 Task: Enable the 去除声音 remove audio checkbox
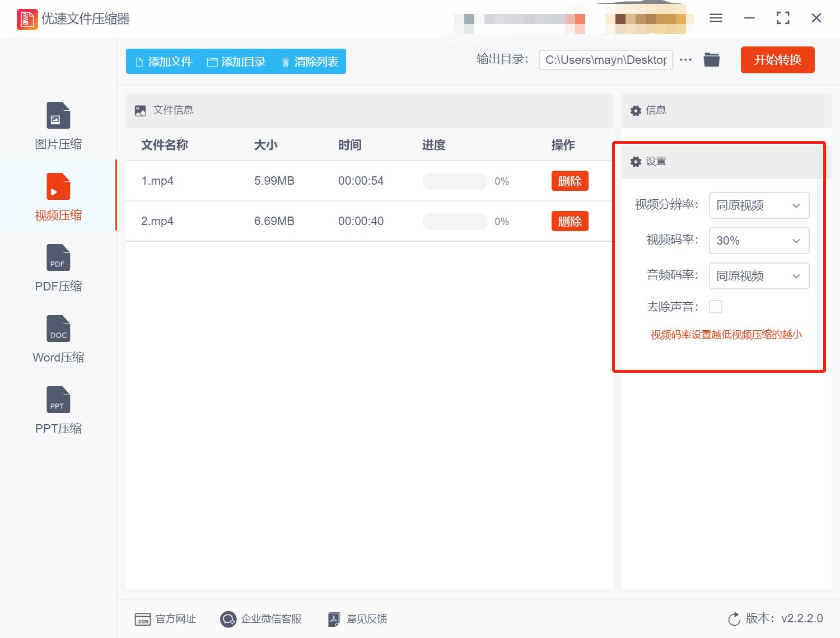point(716,306)
